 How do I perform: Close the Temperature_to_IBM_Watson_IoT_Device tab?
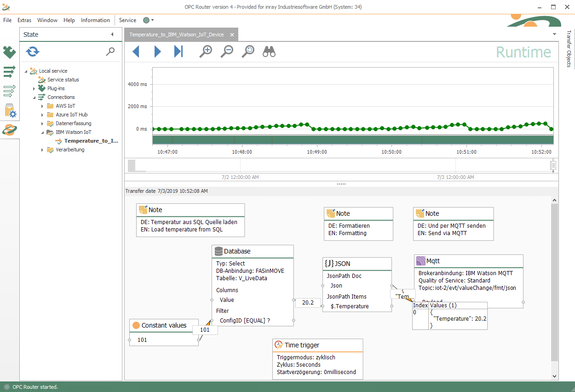tap(232, 35)
